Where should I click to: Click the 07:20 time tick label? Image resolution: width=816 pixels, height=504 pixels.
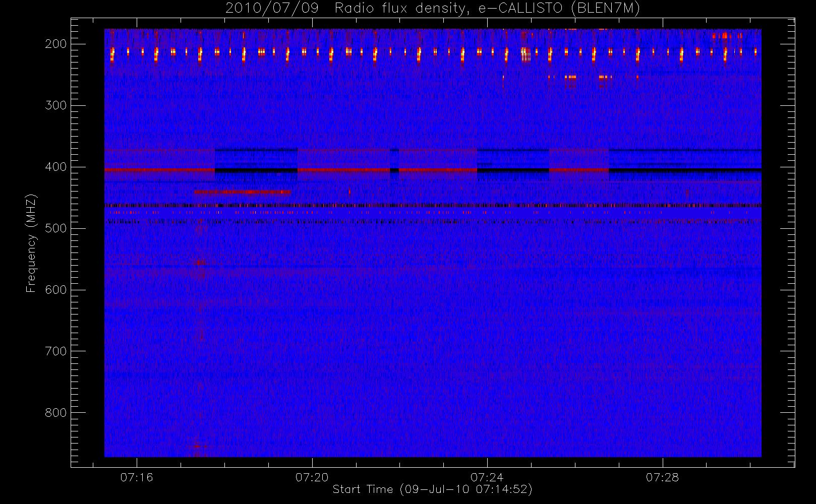click(x=312, y=477)
